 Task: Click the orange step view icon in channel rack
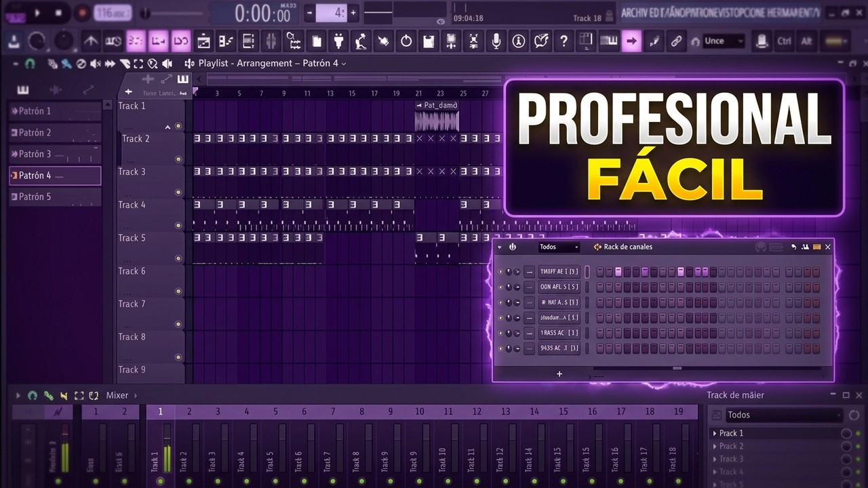point(816,247)
